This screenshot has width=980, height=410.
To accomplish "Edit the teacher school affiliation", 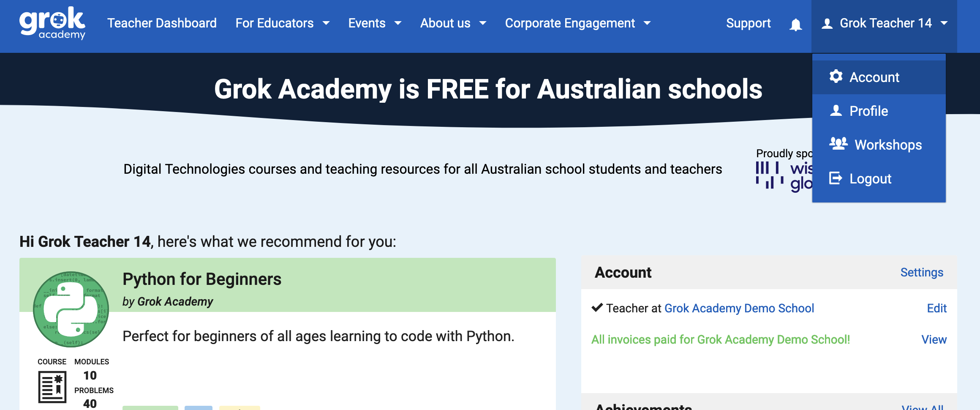I will 936,308.
